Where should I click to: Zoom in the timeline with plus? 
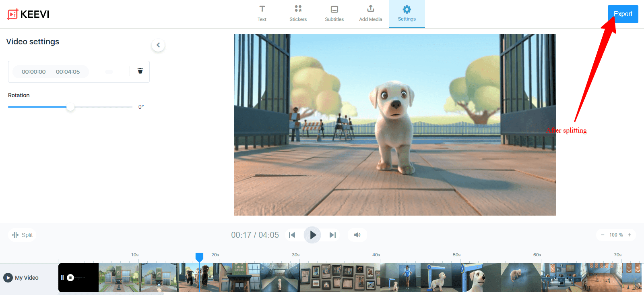[x=630, y=235]
